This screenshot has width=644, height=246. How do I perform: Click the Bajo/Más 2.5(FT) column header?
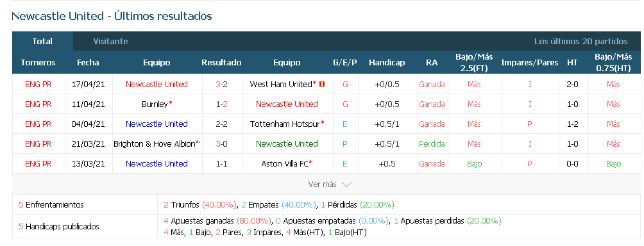click(474, 63)
